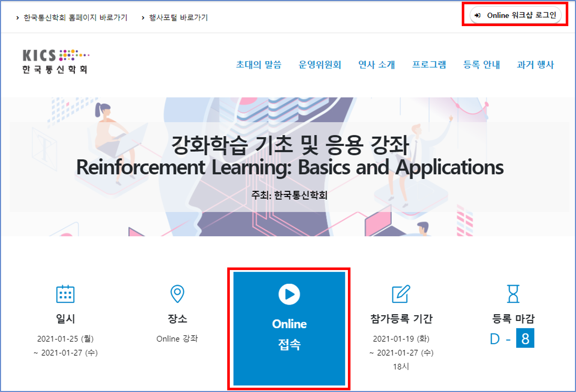
Task: Click the location pin icon above 장소
Action: pyautogui.click(x=177, y=294)
